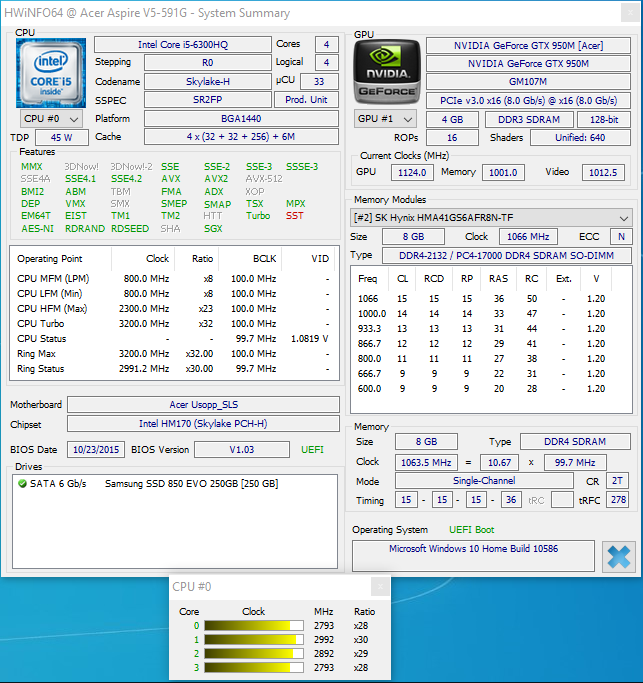Image resolution: width=643 pixels, height=683 pixels.
Task: Click the AES-NI feature label
Action: pyautogui.click(x=37, y=229)
